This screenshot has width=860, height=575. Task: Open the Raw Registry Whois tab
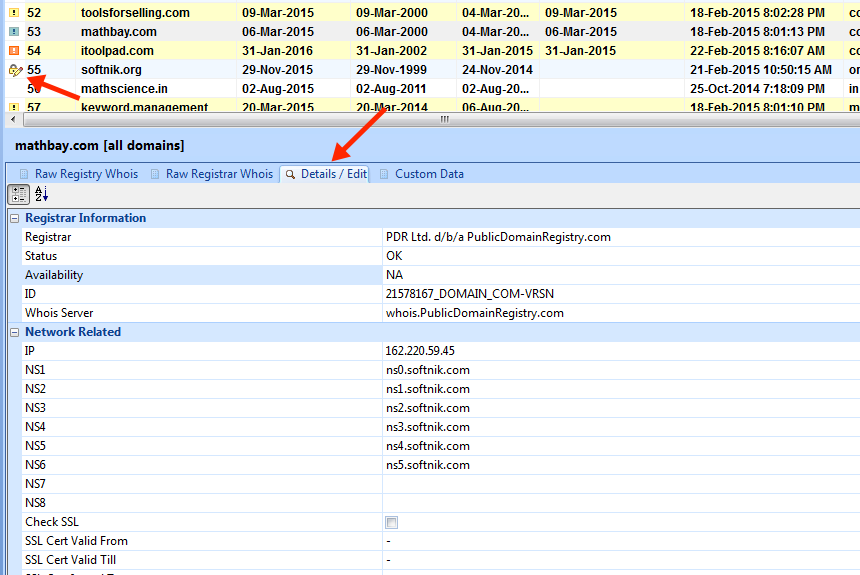pyautogui.click(x=78, y=174)
